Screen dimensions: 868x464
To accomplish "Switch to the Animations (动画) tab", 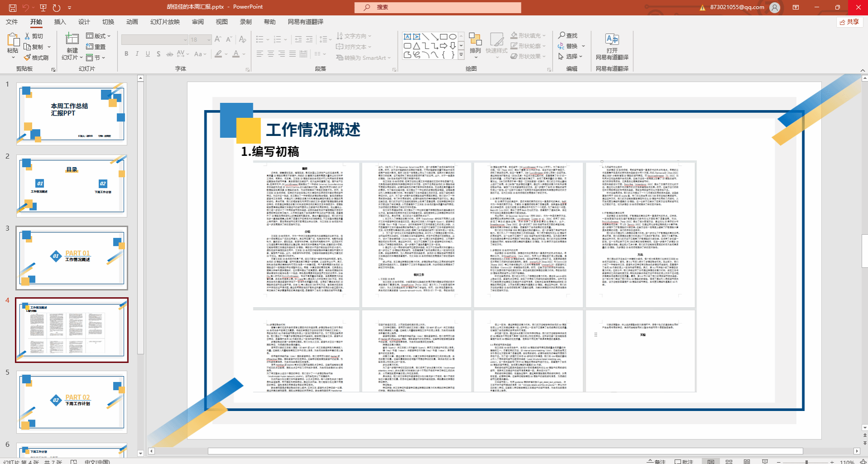I will click(x=132, y=22).
